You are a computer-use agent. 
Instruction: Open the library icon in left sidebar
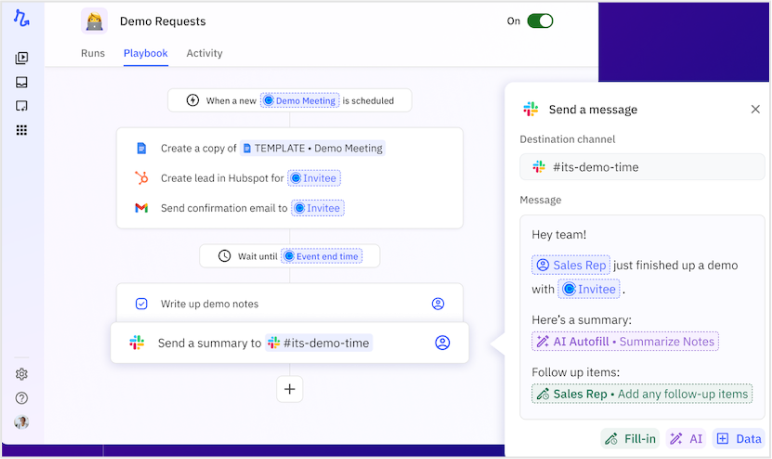21,58
